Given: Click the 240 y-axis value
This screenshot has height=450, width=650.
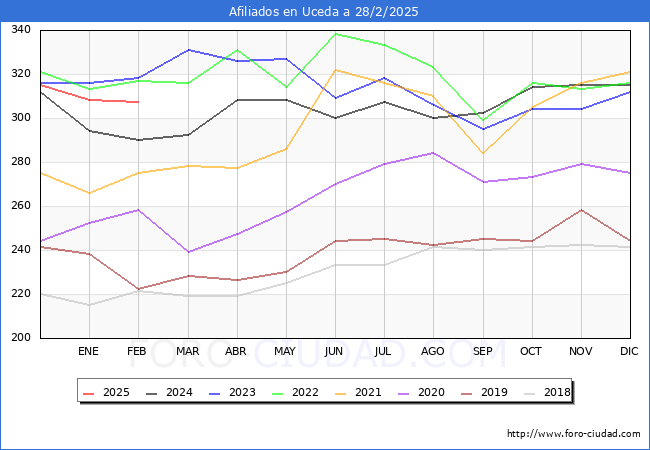Looking at the screenshot, I should click(x=21, y=249).
